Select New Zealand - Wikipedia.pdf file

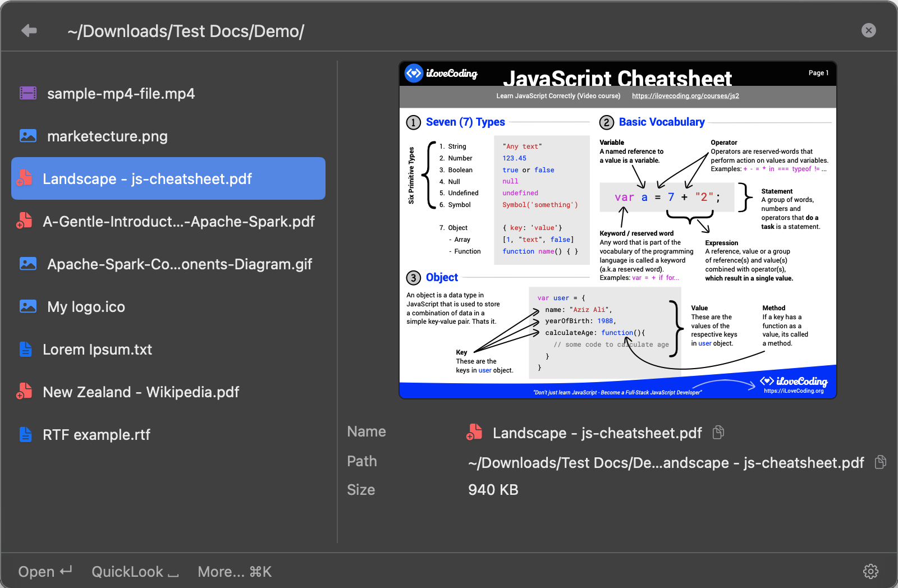click(x=168, y=392)
